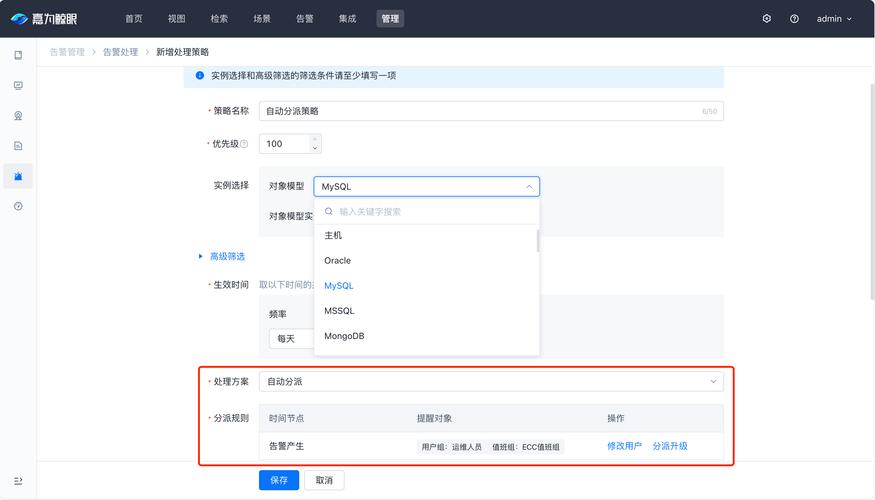The width and height of the screenshot is (875, 500).
Task: Select MySQL from the model list
Action: 426,285
